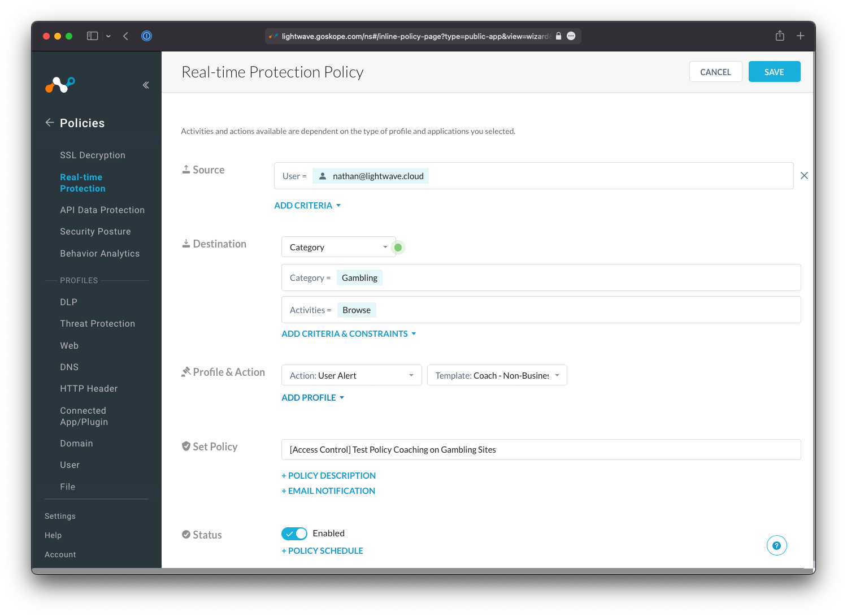Open the Destination Category dropdown

[x=338, y=247]
